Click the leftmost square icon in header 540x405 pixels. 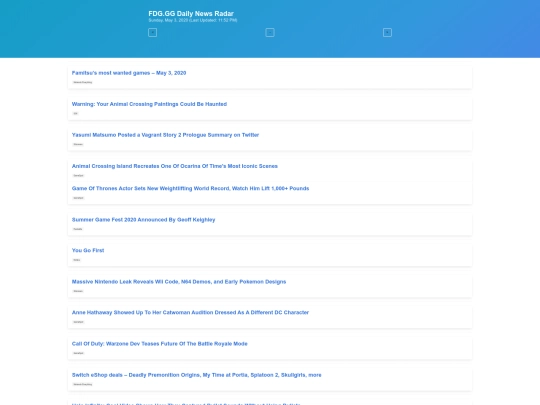(153, 33)
